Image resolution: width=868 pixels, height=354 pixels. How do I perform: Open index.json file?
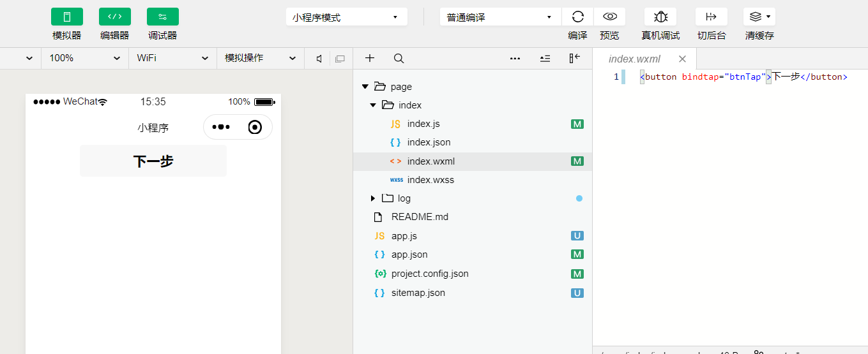pos(429,142)
